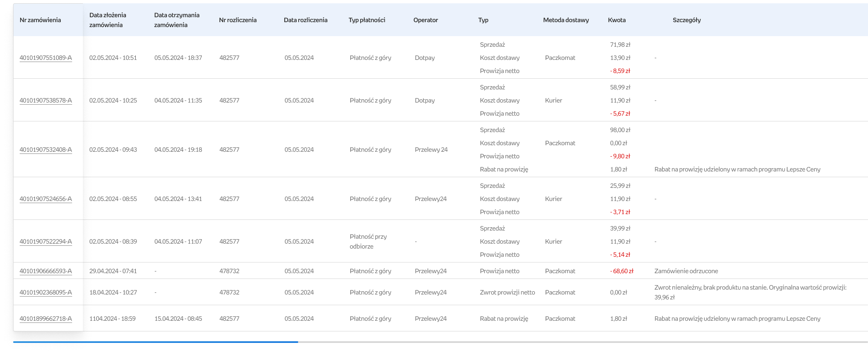Select order link 40101907522294-A

click(x=46, y=242)
